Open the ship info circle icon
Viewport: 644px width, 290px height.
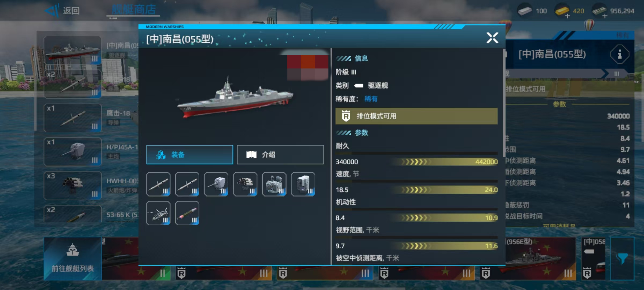[620, 54]
